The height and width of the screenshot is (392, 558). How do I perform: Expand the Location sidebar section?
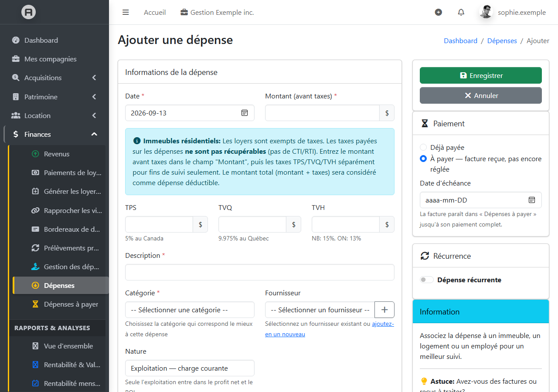[54, 115]
